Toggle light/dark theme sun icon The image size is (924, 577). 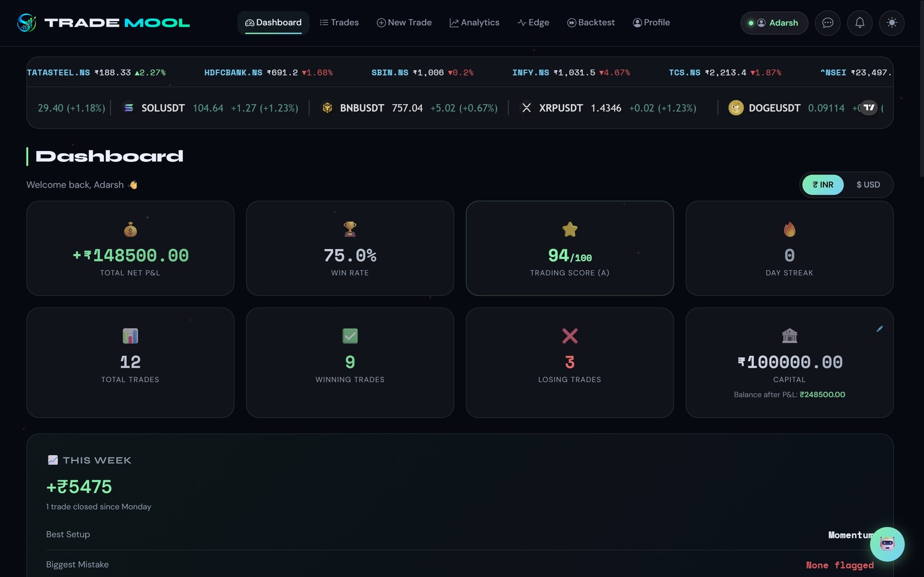point(892,23)
